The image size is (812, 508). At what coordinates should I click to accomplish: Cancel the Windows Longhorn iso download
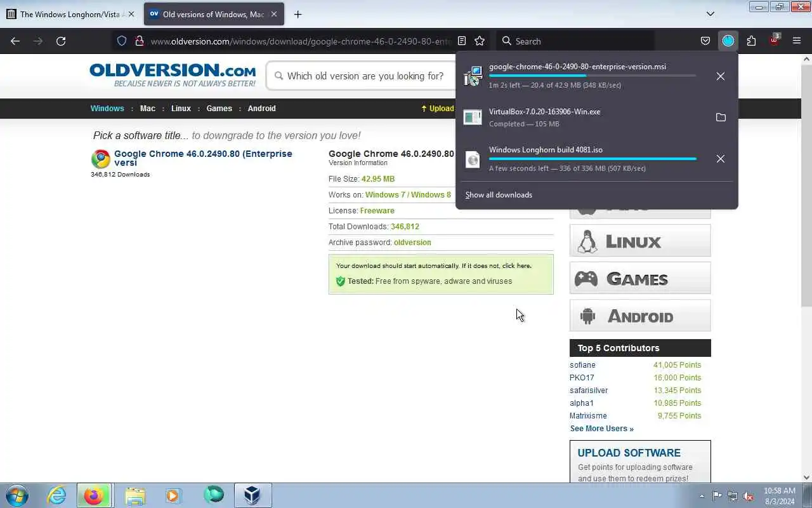[721, 159]
